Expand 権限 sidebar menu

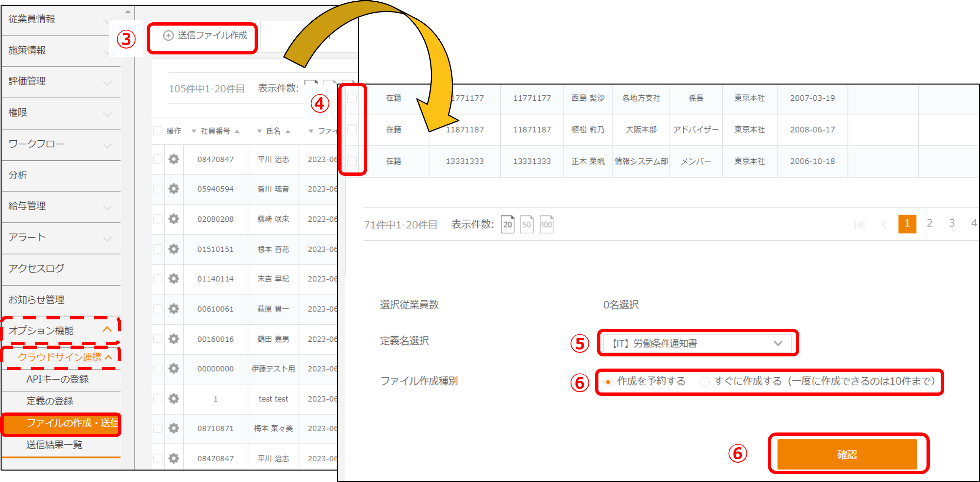point(61,113)
